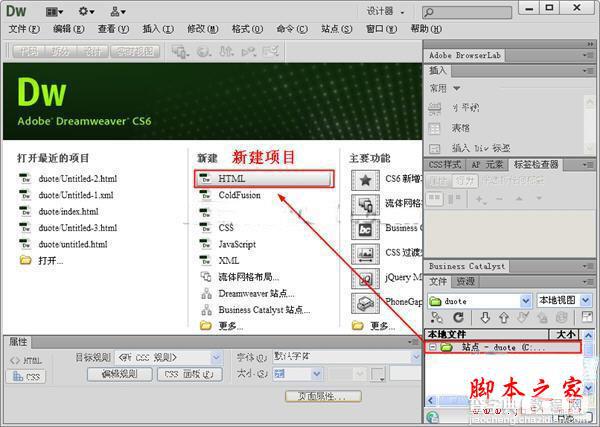Switch to the CSS样式 tab
Image resolution: width=600 pixels, height=427 pixels.
click(445, 165)
